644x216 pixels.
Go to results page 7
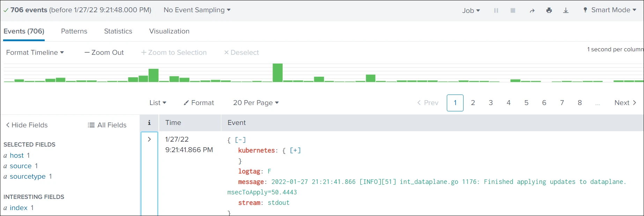[562, 103]
